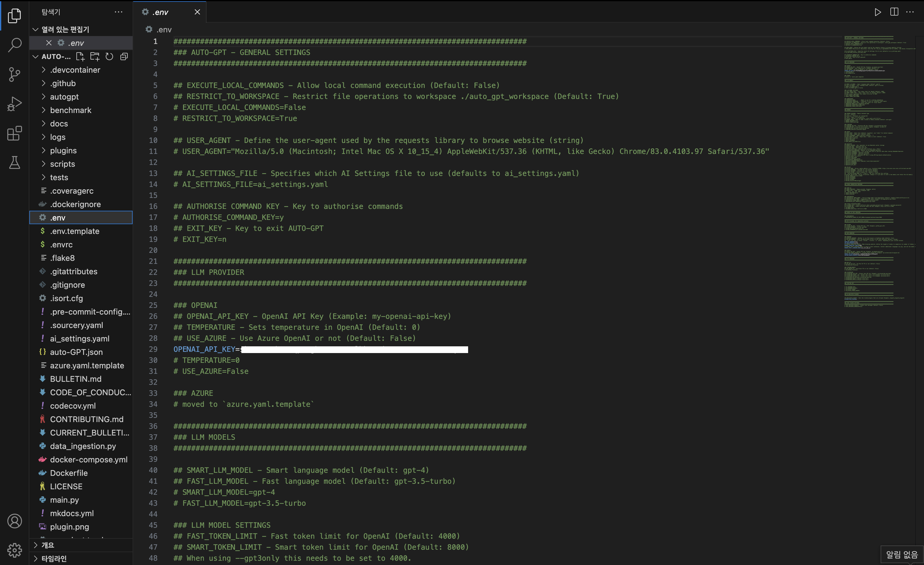Open the Source Control view
This screenshot has width=924, height=565.
15,74
